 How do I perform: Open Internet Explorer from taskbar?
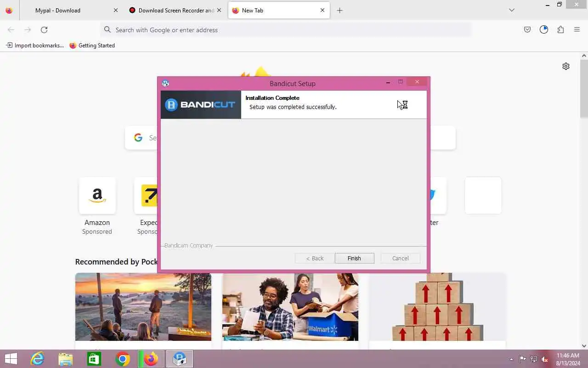pyautogui.click(x=37, y=359)
